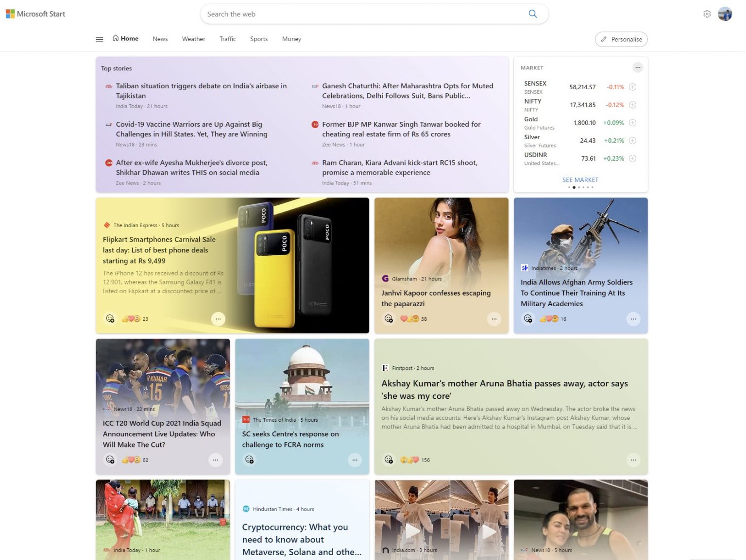
Task: Select the second carousel dot under the Market widget
Action: tap(575, 187)
